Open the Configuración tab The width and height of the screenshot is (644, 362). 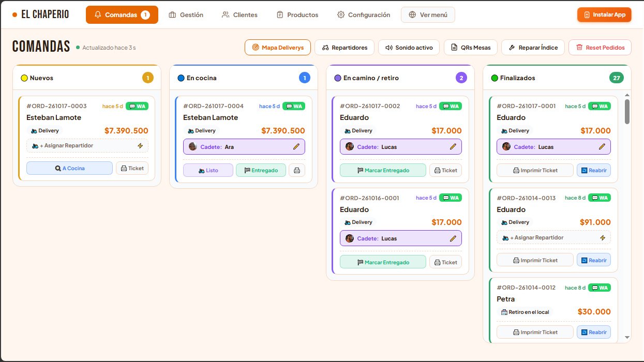tap(364, 14)
